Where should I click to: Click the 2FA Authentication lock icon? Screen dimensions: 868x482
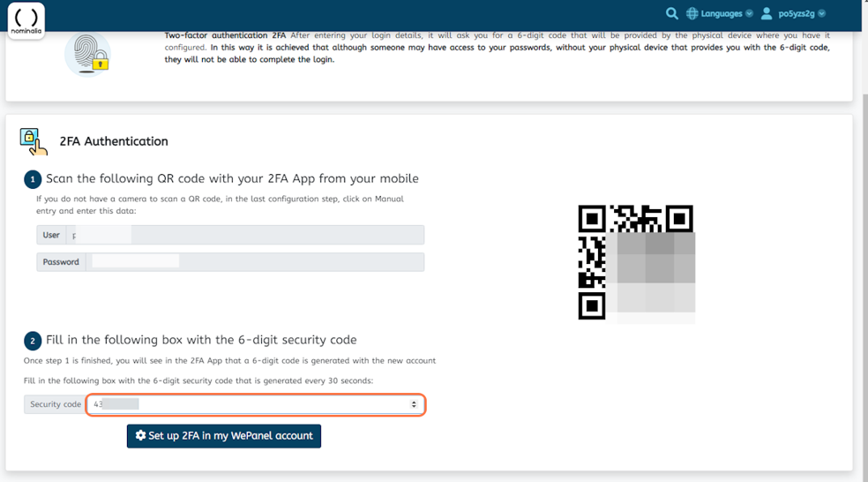click(34, 141)
